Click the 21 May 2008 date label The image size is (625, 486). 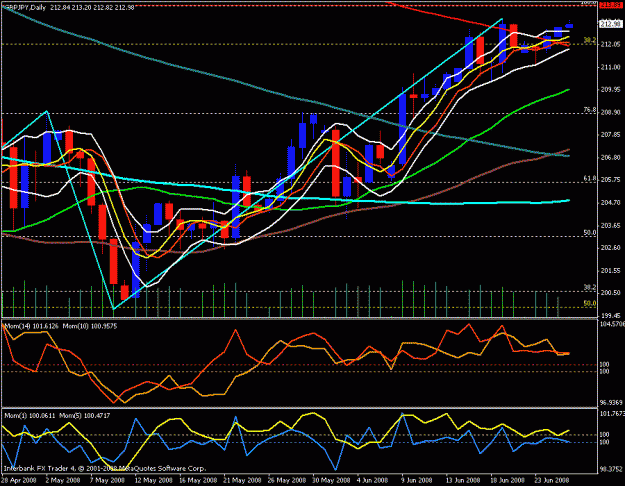242,480
